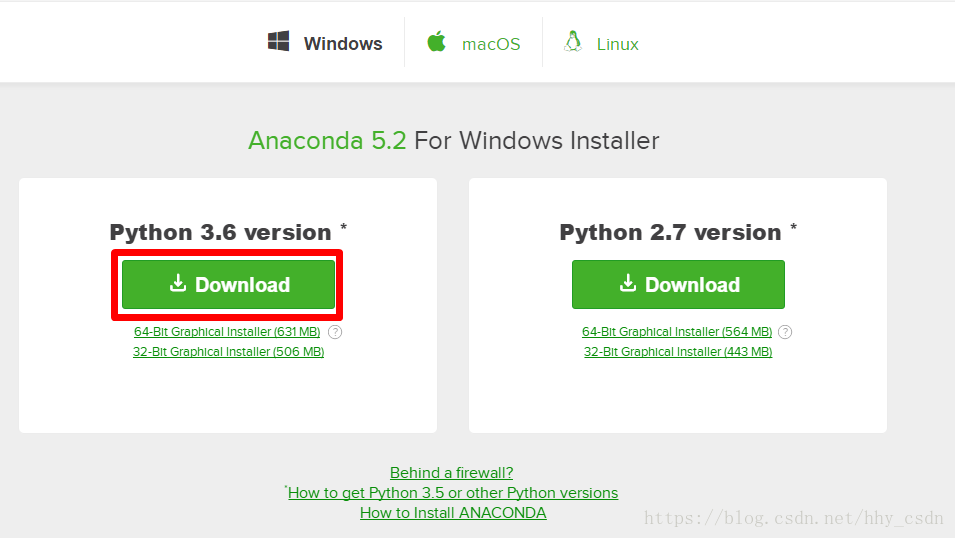Open 32-Bit Graphical Installer (506 MB) link
955x538 pixels.
click(x=228, y=352)
